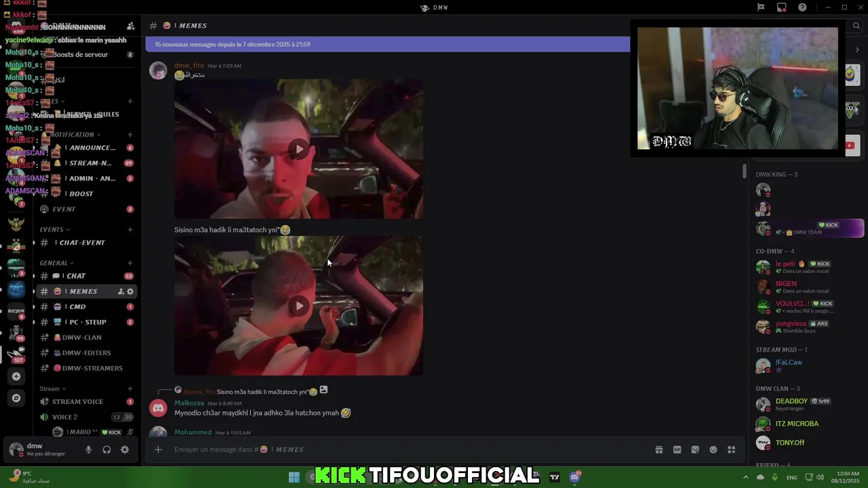
Task: Open the GIF picker
Action: click(x=677, y=449)
